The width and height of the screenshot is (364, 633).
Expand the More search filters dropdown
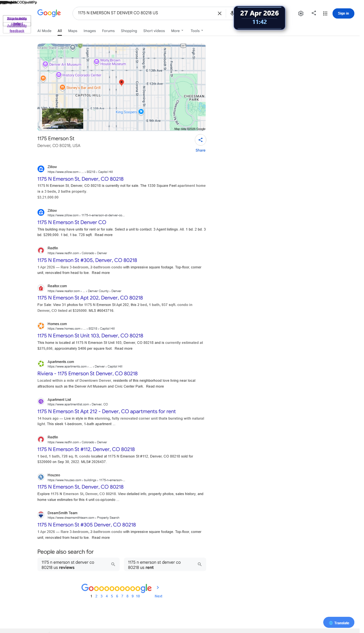pos(177,31)
